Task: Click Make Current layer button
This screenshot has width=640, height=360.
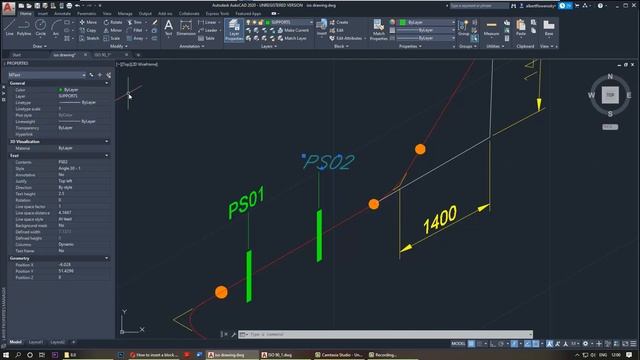Action: pyautogui.click(x=293, y=30)
